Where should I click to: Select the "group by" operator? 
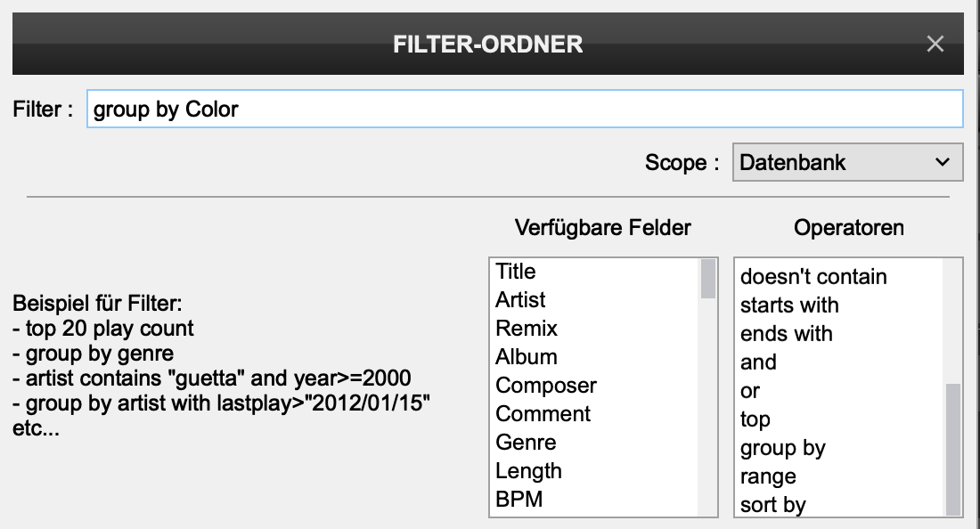(x=782, y=448)
